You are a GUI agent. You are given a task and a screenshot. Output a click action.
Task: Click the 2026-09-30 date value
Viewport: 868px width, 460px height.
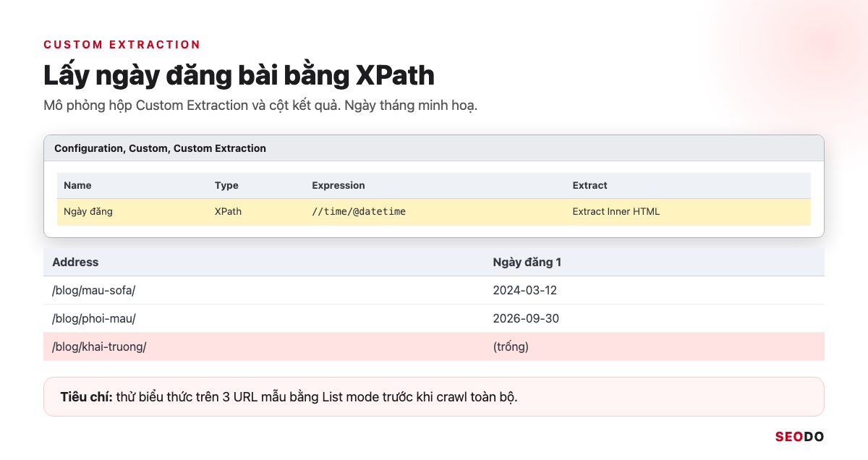click(526, 318)
